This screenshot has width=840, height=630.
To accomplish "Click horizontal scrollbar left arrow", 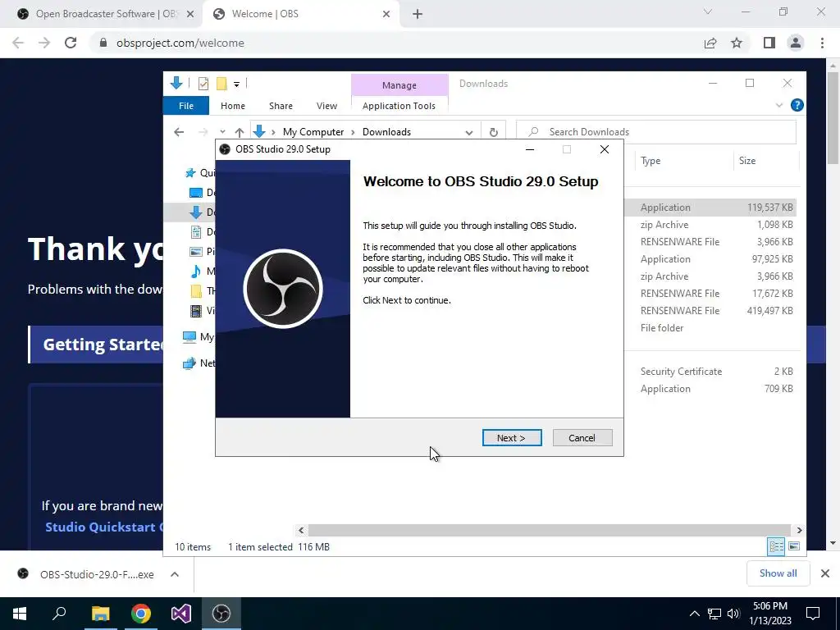I will (x=301, y=531).
